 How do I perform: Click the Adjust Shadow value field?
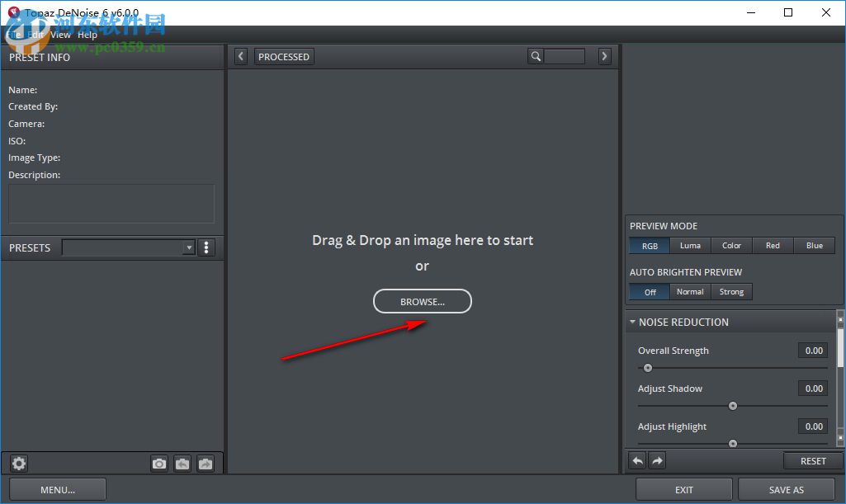tap(813, 389)
